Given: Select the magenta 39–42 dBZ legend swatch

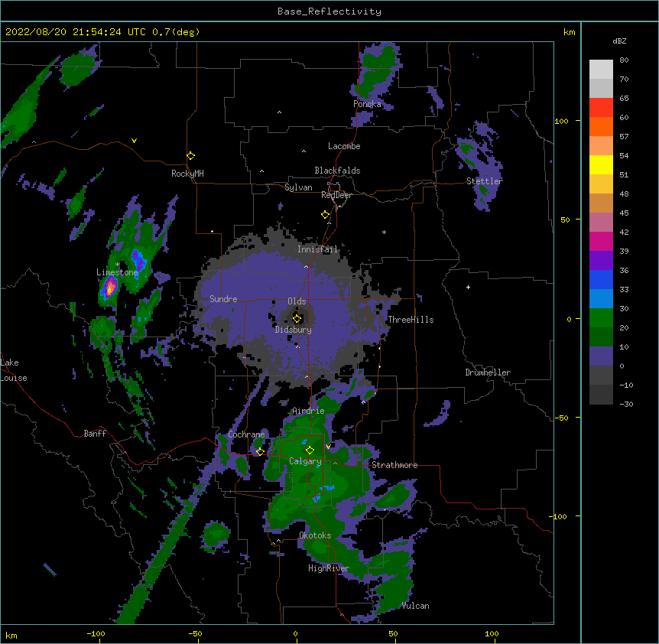Looking at the screenshot, I should coord(601,241).
